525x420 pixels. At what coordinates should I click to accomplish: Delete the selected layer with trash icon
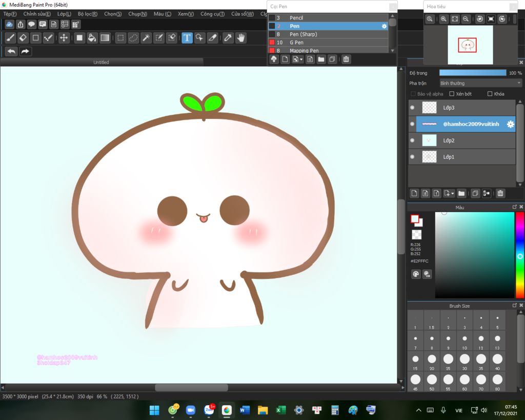coord(500,193)
